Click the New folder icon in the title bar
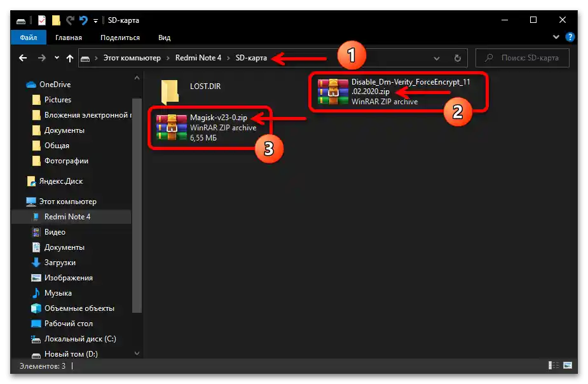The image size is (588, 384). point(56,20)
